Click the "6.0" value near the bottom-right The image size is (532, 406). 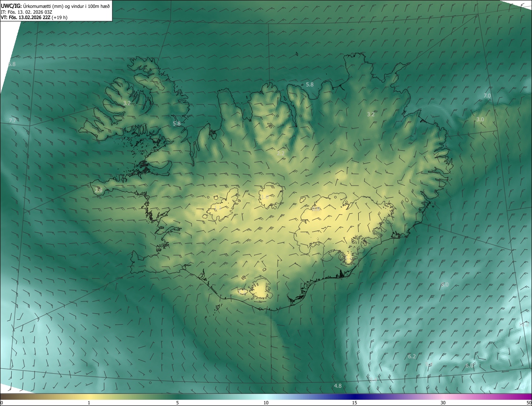click(469, 365)
